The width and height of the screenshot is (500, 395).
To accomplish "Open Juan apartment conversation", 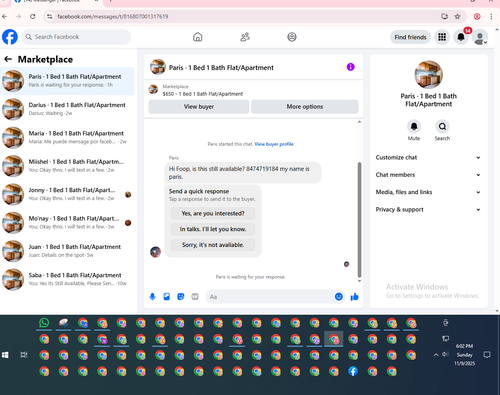I will tap(67, 251).
